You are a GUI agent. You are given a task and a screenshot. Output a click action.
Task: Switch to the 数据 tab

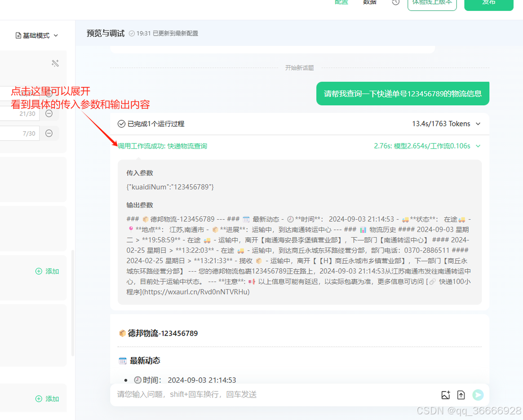tap(370, 3)
